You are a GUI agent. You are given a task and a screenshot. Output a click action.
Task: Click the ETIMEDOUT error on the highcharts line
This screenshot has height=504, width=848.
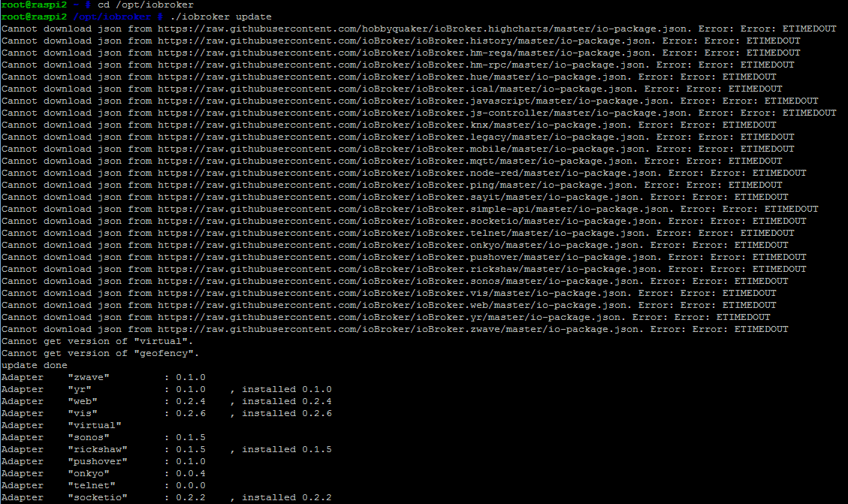coord(809,29)
